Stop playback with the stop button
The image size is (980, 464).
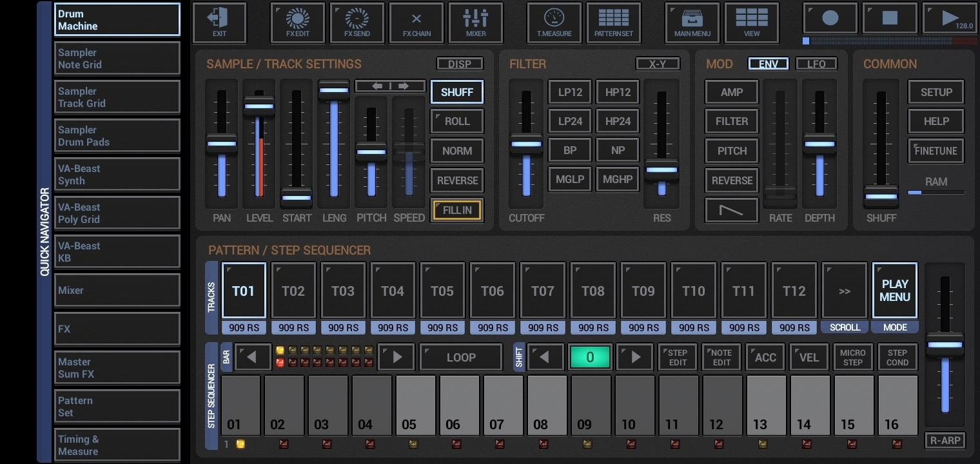[x=890, y=18]
